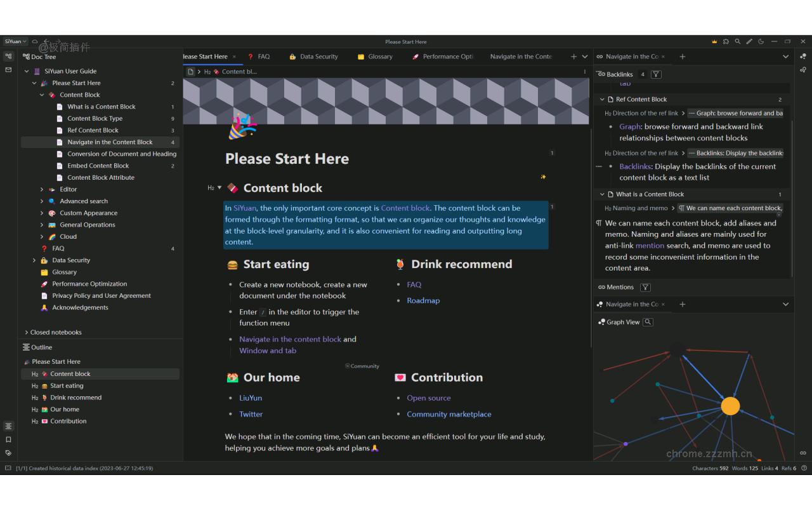Click the pencil edit-mode icon in the title bar
The height and width of the screenshot is (508, 812).
749,42
